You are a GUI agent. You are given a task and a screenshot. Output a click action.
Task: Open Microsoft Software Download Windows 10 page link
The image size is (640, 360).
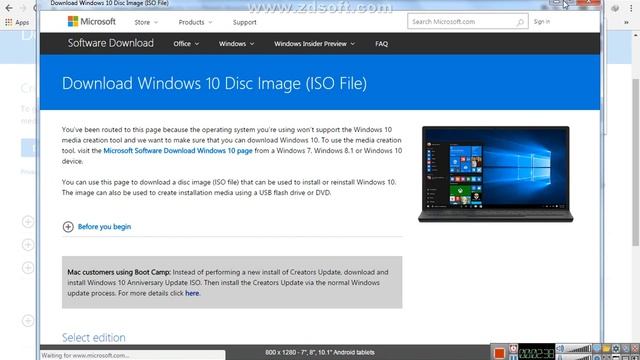pyautogui.click(x=178, y=151)
